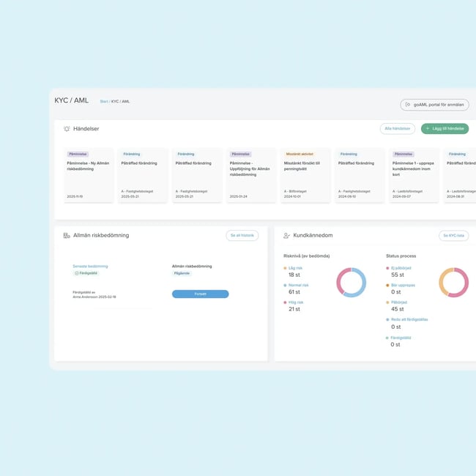Open the Se KYC-lista button
The height and width of the screenshot is (476, 476).
pyautogui.click(x=453, y=236)
